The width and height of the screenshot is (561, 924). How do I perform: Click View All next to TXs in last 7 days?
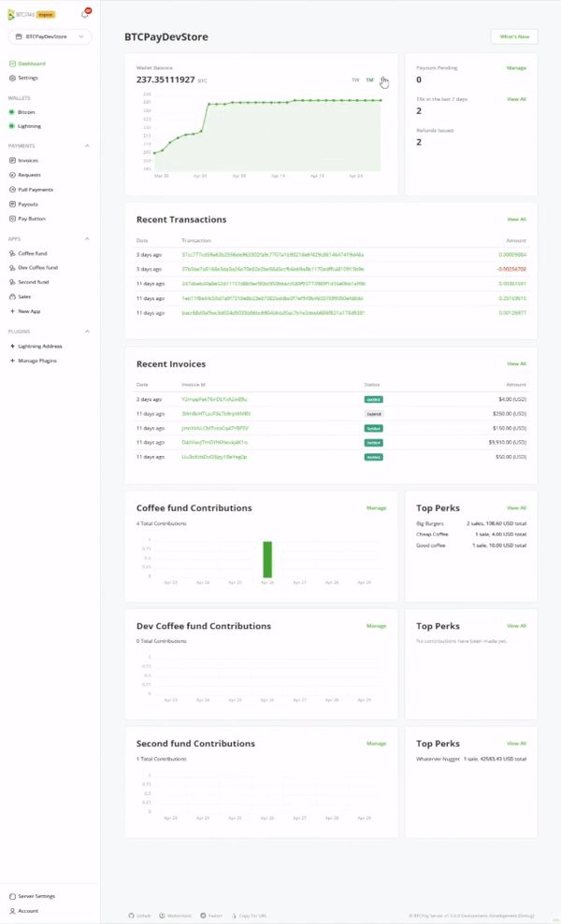pos(516,99)
